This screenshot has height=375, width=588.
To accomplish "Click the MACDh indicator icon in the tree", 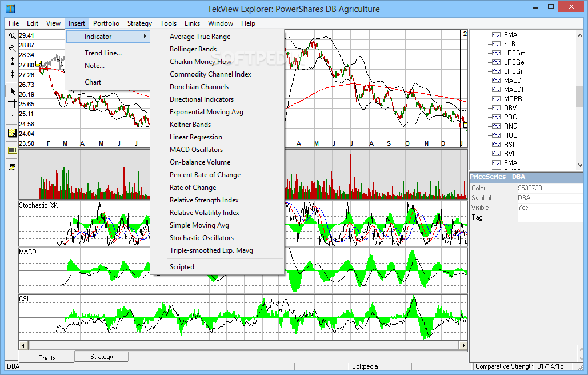I will (497, 90).
